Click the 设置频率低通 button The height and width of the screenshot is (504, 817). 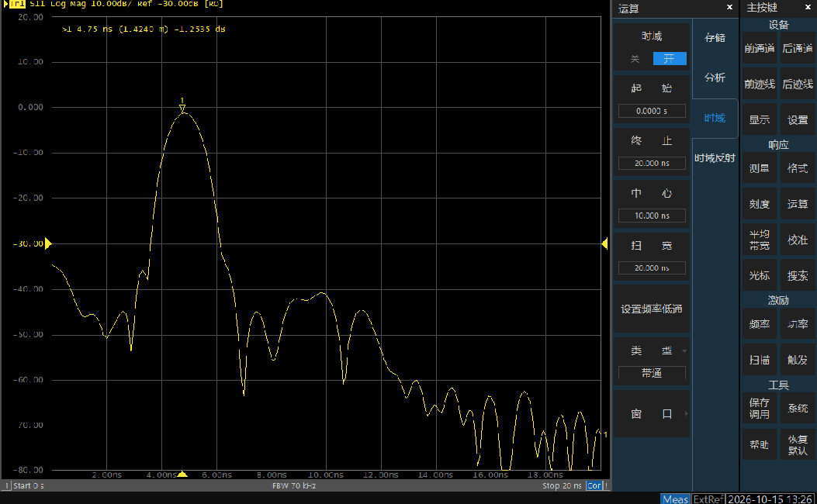[x=651, y=309]
